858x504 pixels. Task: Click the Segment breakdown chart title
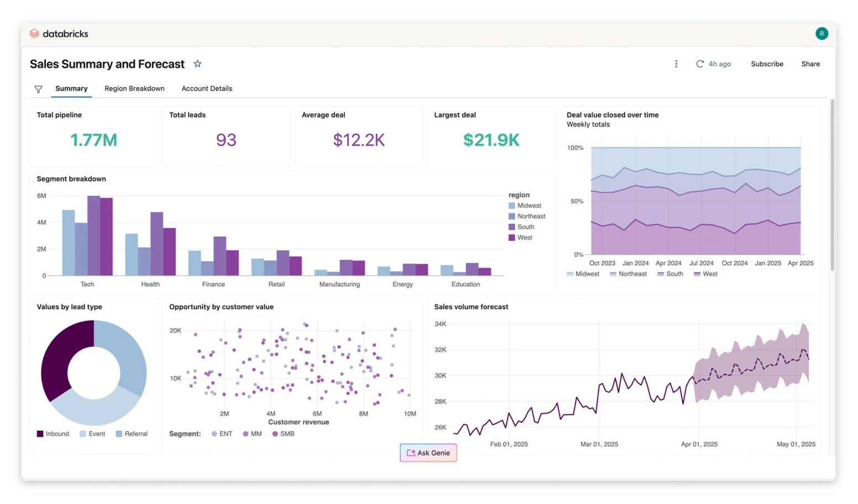71,179
